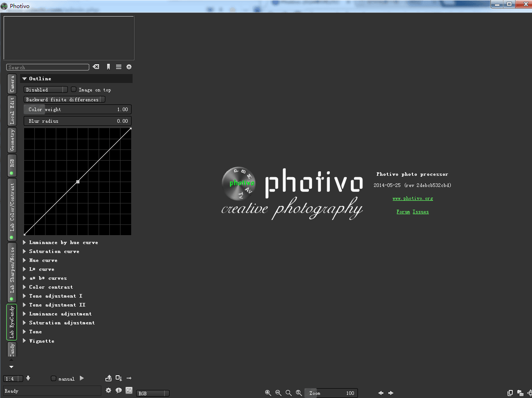Open the Forum link
This screenshot has width=532, height=398.
(403, 211)
